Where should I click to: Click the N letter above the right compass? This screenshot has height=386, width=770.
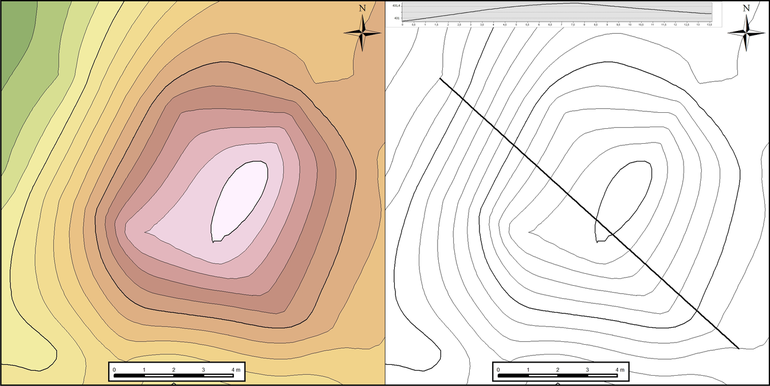click(x=746, y=8)
